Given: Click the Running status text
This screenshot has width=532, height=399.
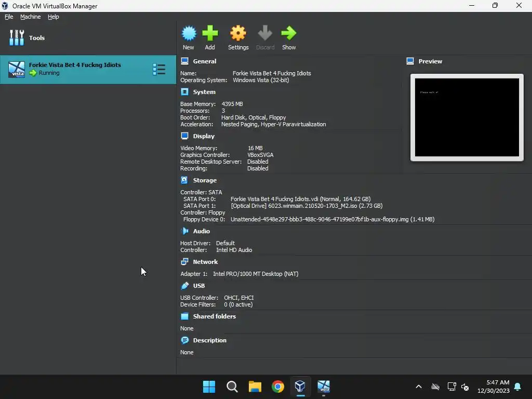Looking at the screenshot, I should (x=49, y=73).
